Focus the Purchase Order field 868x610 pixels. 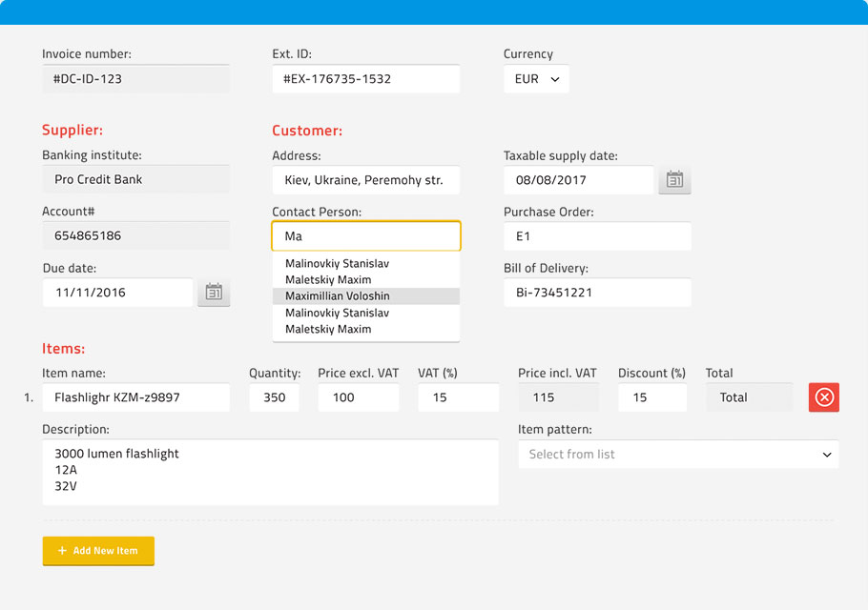point(597,236)
